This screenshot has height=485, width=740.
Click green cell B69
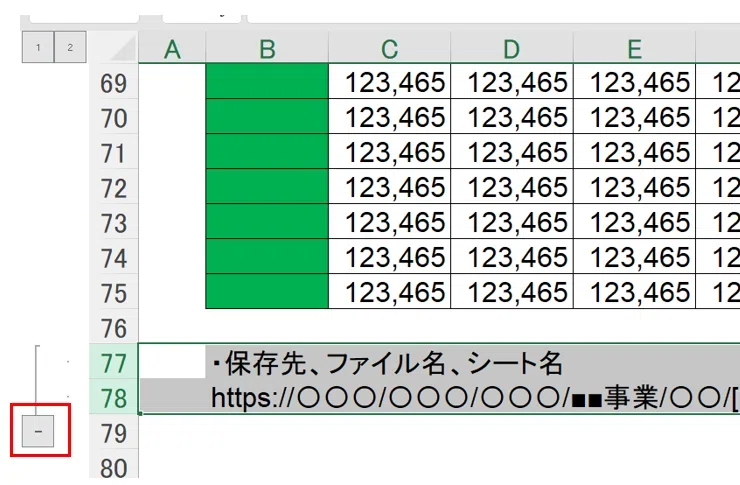tap(267, 82)
